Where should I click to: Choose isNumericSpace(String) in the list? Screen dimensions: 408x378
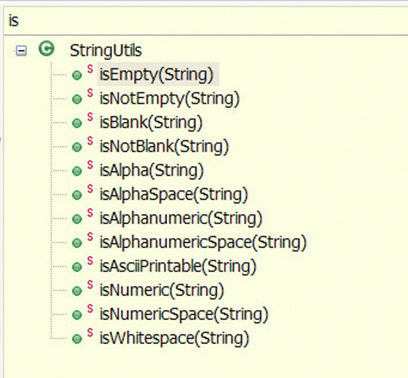pyautogui.click(x=184, y=314)
